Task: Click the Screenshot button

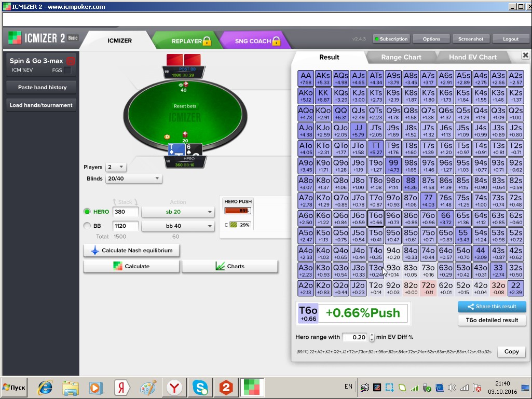Action: click(471, 39)
